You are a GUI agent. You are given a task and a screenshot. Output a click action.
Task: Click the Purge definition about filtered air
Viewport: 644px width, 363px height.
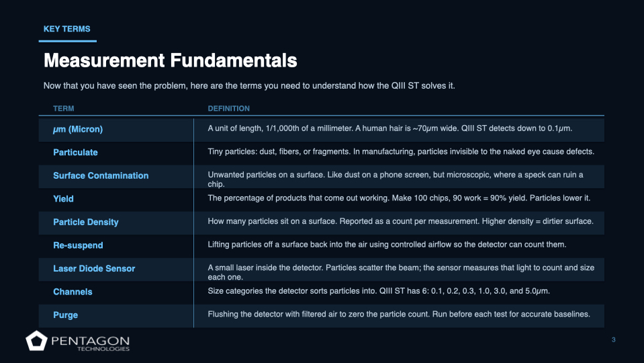point(399,315)
